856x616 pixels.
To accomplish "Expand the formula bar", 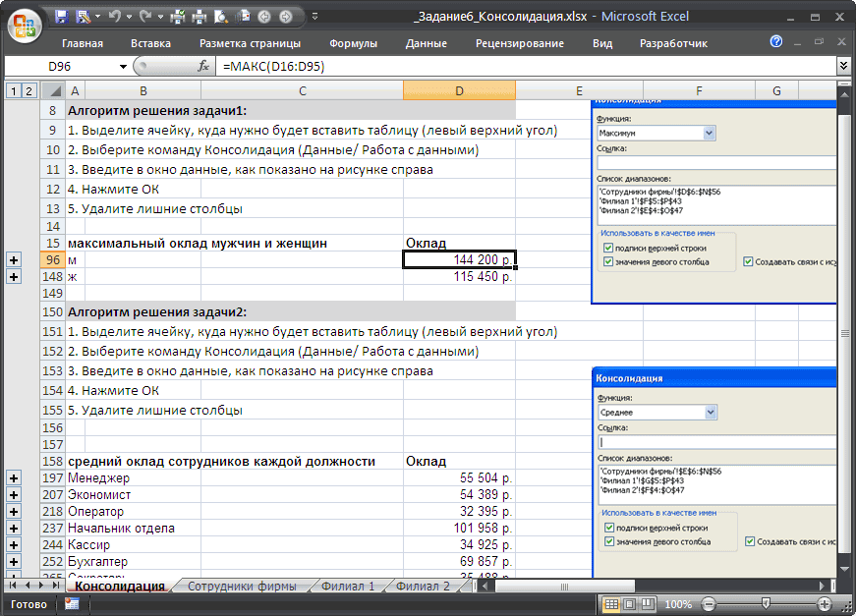I will pos(844,66).
